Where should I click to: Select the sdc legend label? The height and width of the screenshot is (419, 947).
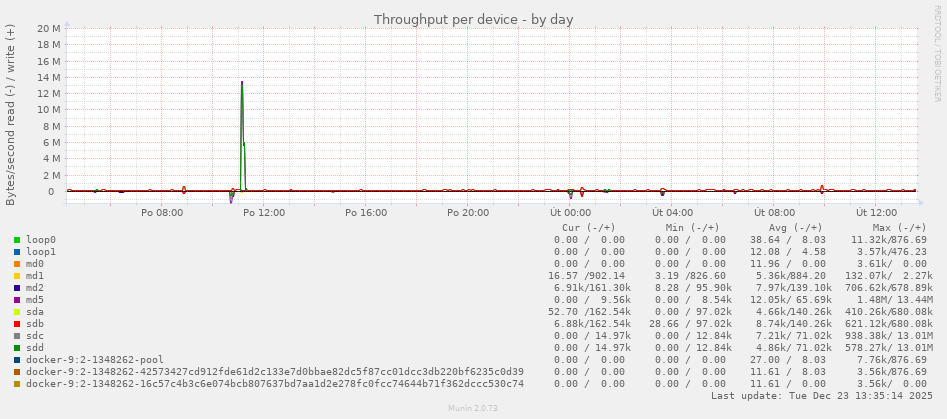click(x=34, y=336)
